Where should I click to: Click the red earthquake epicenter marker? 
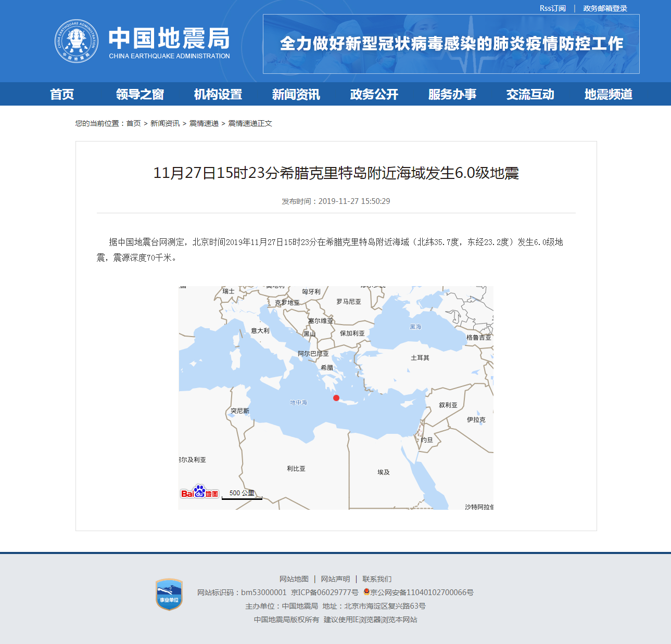coord(336,398)
